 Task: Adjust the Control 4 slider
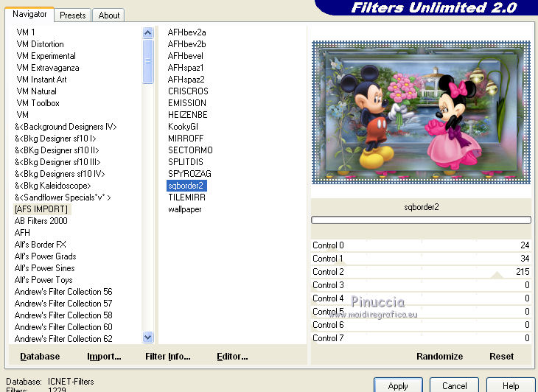click(x=422, y=298)
